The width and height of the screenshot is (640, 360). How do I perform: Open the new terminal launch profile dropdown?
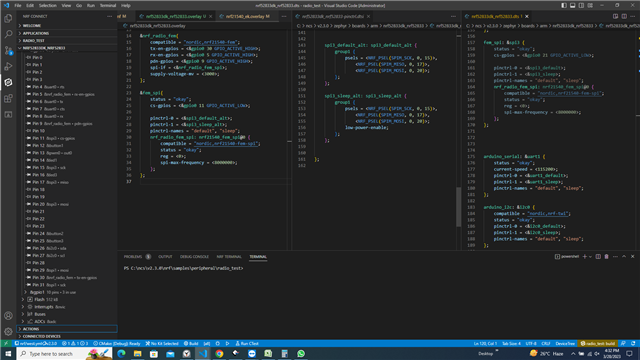point(590,257)
